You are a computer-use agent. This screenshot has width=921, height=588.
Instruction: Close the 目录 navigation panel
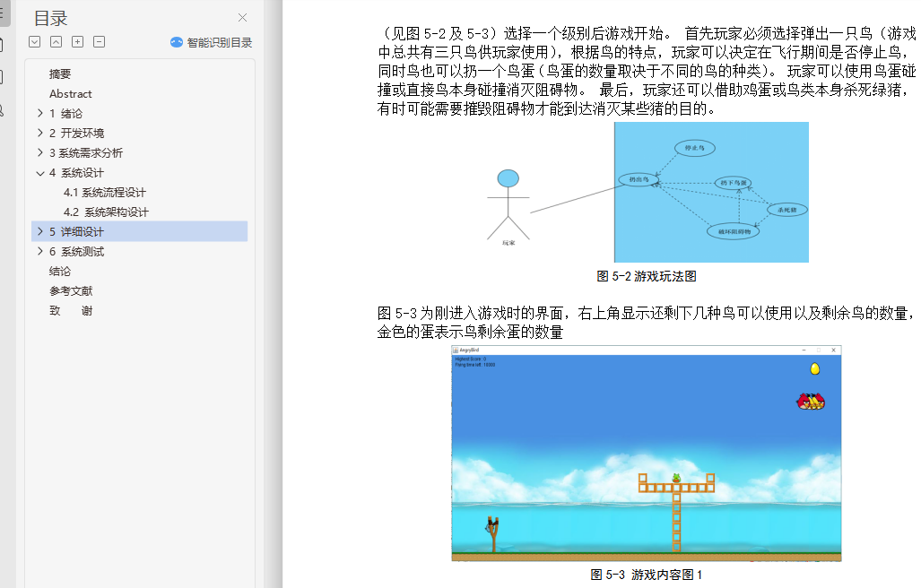point(243,18)
